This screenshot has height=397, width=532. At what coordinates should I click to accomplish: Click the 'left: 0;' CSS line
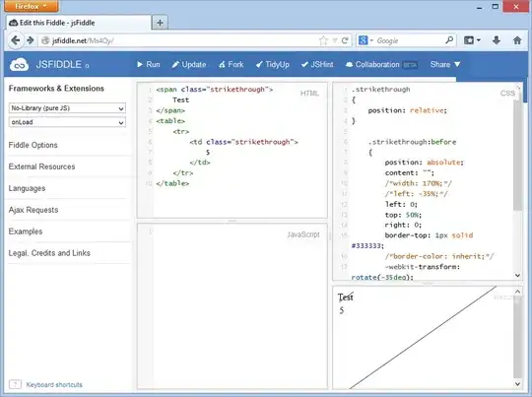coord(401,204)
